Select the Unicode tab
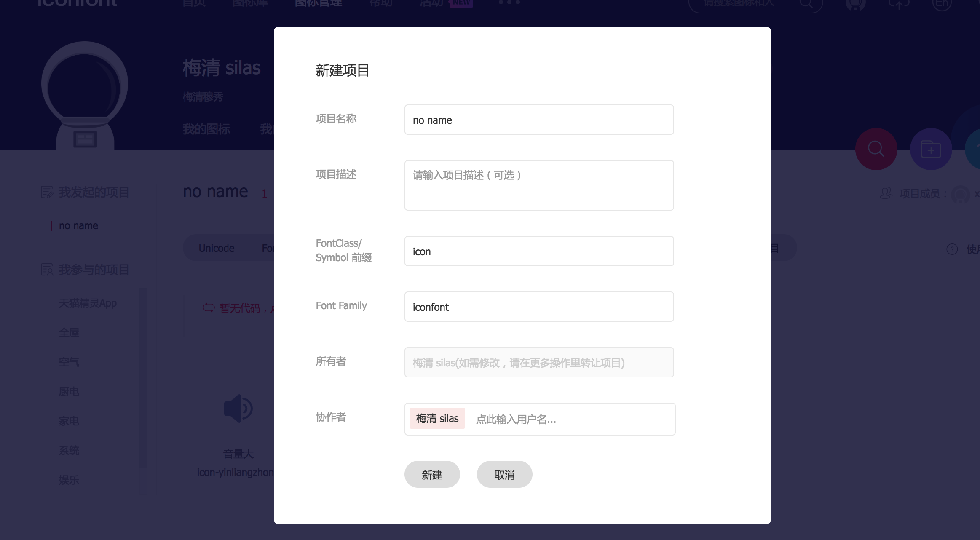The image size is (980, 540). point(217,248)
